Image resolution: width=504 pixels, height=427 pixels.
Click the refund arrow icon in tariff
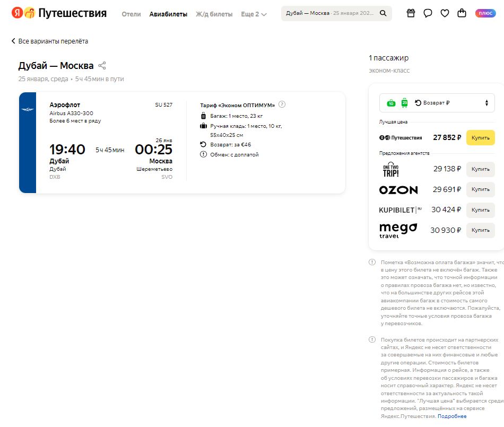pyautogui.click(x=203, y=144)
